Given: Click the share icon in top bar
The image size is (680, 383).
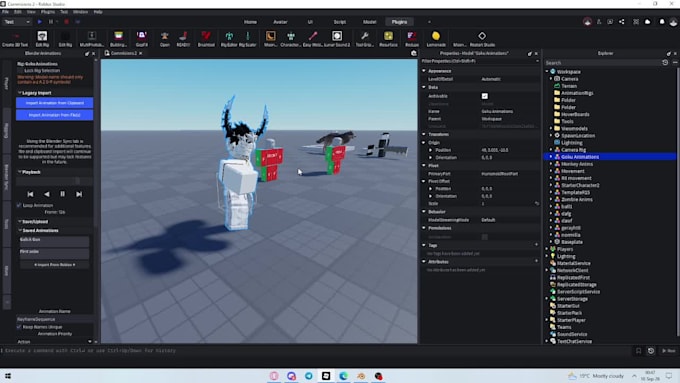Looking at the screenshot, I should point(621,22).
